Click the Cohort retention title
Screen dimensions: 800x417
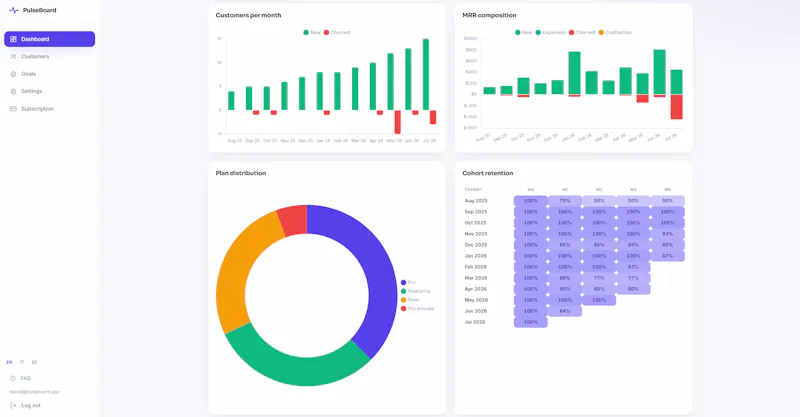(488, 173)
